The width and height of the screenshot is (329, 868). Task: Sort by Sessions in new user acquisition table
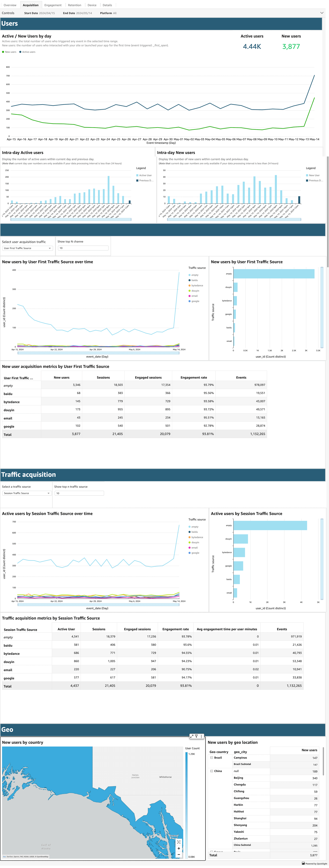click(103, 377)
